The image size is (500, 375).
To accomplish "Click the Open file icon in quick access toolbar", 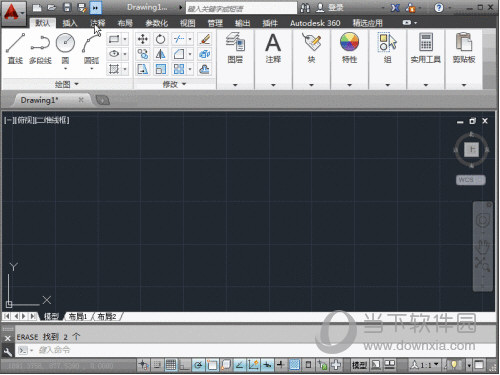I will 52,7.
